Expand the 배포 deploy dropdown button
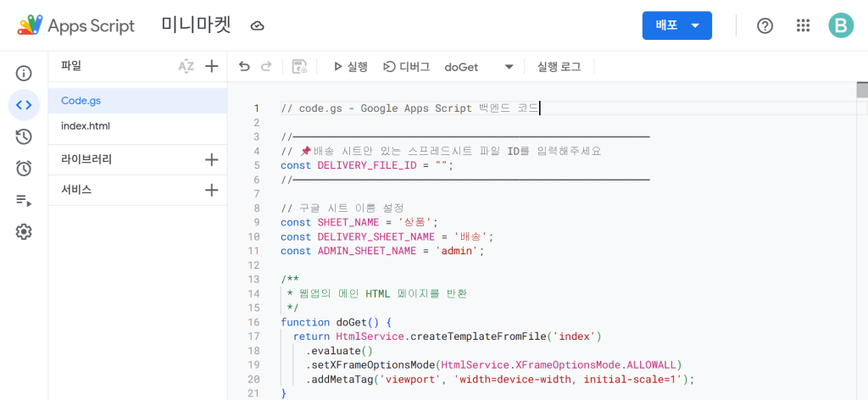 [676, 25]
